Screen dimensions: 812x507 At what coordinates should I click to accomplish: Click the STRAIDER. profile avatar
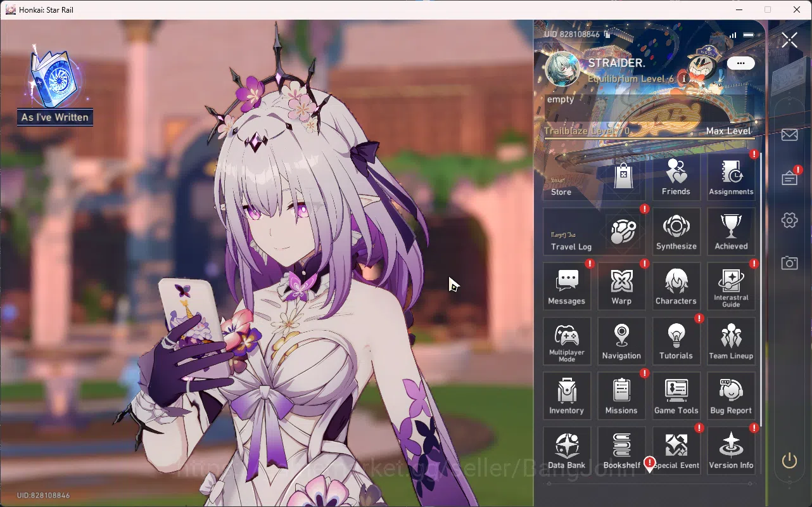[x=562, y=68]
